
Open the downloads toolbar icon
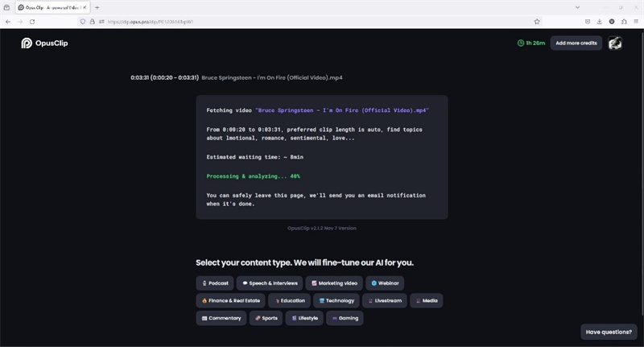coord(599,22)
